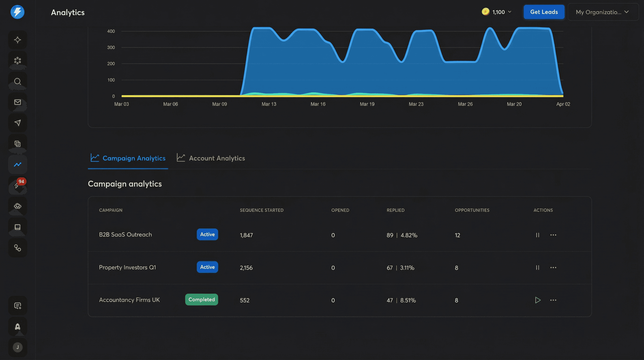644x360 pixels.
Task: Open the mail envelope sidebar icon
Action: [18, 102]
